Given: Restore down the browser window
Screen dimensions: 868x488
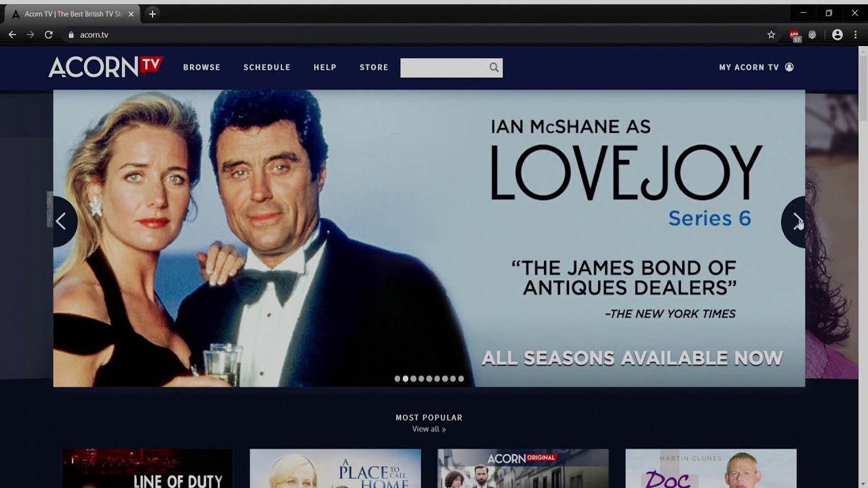Looking at the screenshot, I should tap(829, 13).
